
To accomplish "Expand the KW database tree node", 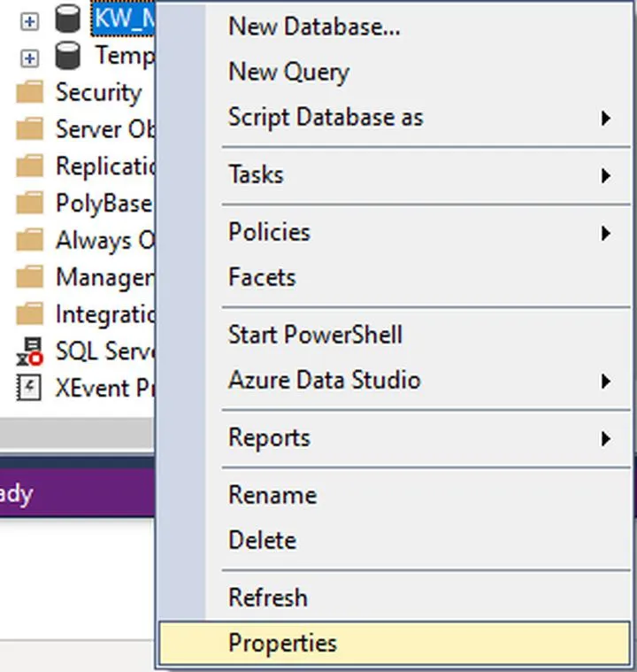I will [x=30, y=20].
